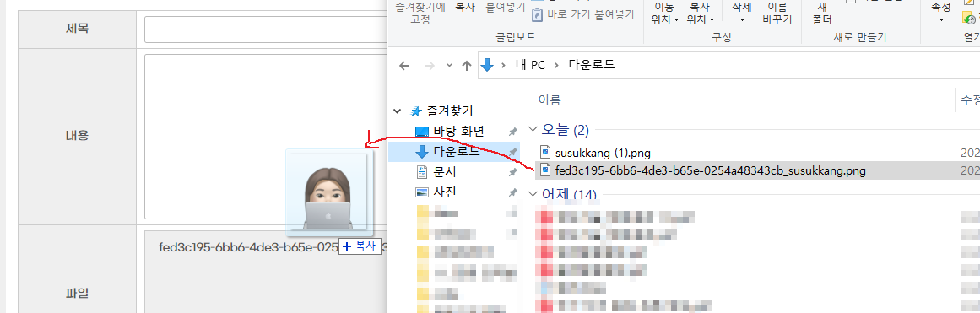980x313 pixels.
Task: Open the recent locations dropdown in Explorer
Action: click(x=449, y=65)
